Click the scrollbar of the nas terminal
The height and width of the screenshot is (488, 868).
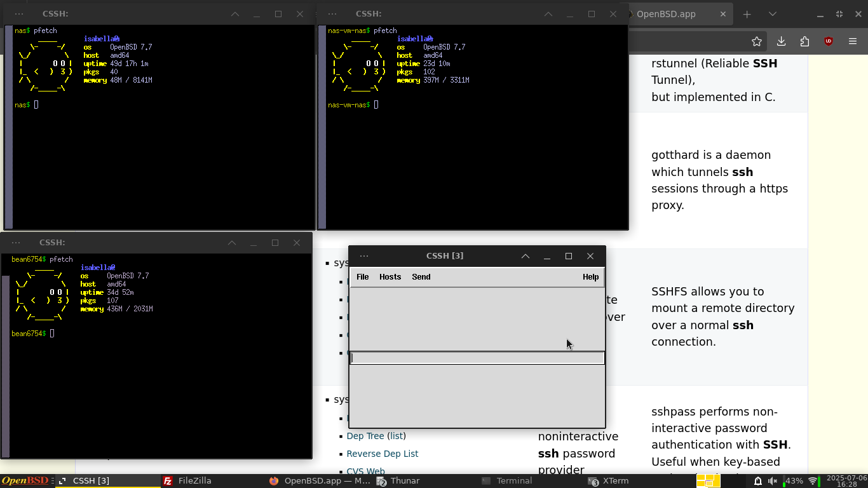pyautogui.click(x=8, y=127)
